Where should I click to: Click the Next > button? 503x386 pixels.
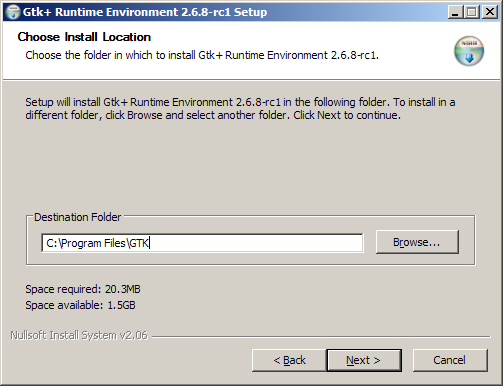tap(364, 360)
